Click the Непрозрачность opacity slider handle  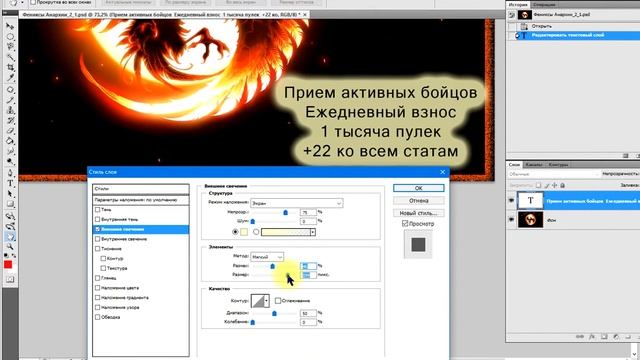(285, 213)
